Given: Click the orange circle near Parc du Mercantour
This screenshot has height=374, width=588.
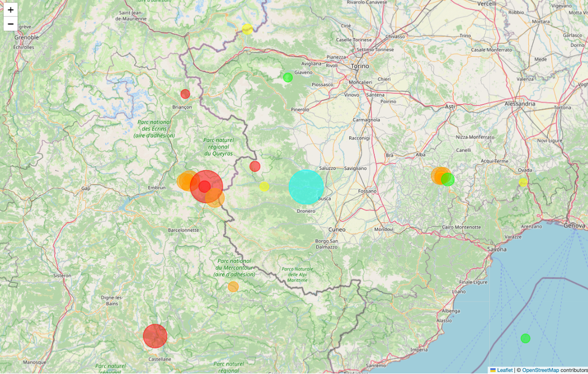Looking at the screenshot, I should 233,287.
